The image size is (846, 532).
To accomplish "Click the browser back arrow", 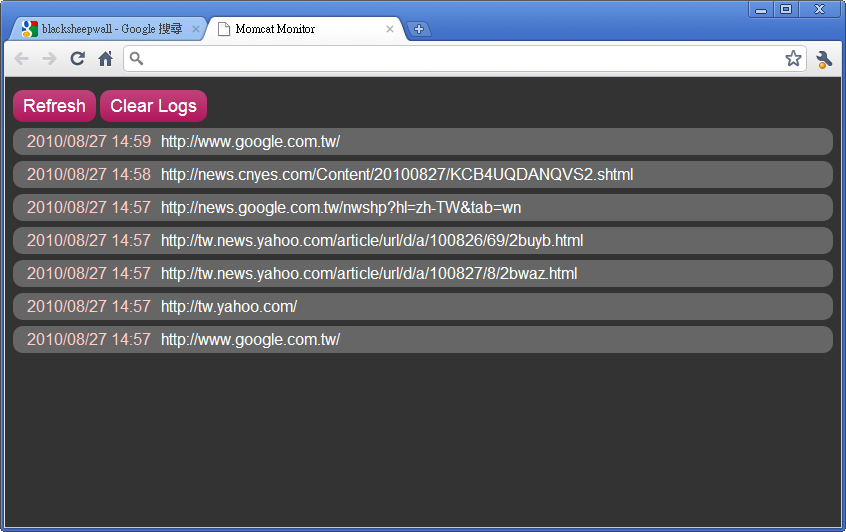I will click(x=22, y=58).
